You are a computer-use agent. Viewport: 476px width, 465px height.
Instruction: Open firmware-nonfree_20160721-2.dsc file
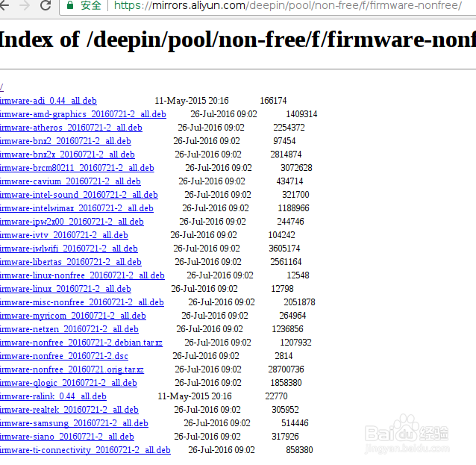pos(64,356)
